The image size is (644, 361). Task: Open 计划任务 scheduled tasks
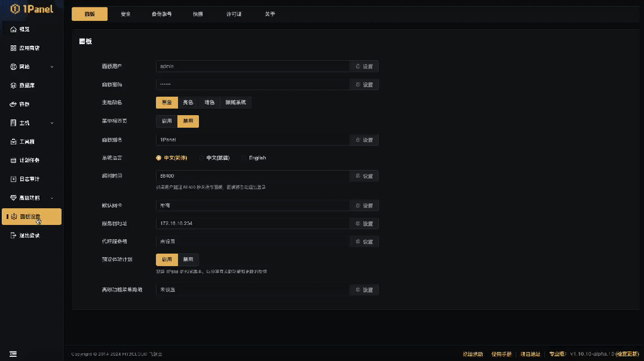coord(27,160)
